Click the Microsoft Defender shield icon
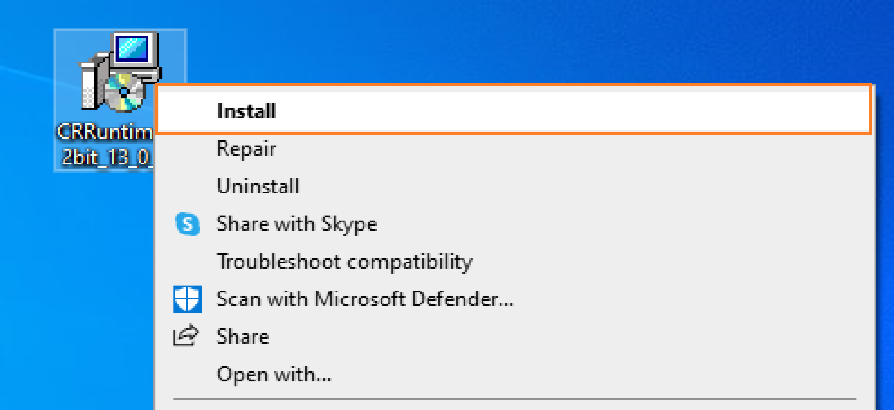The width and height of the screenshot is (894, 410). pos(187,299)
